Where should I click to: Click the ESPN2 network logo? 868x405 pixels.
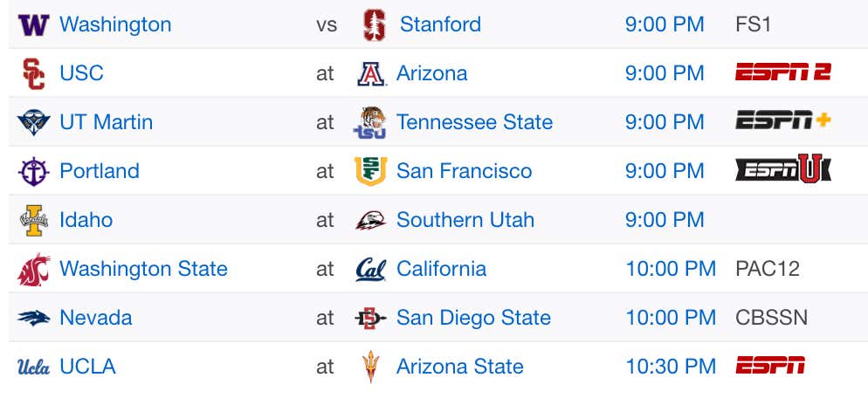783,72
